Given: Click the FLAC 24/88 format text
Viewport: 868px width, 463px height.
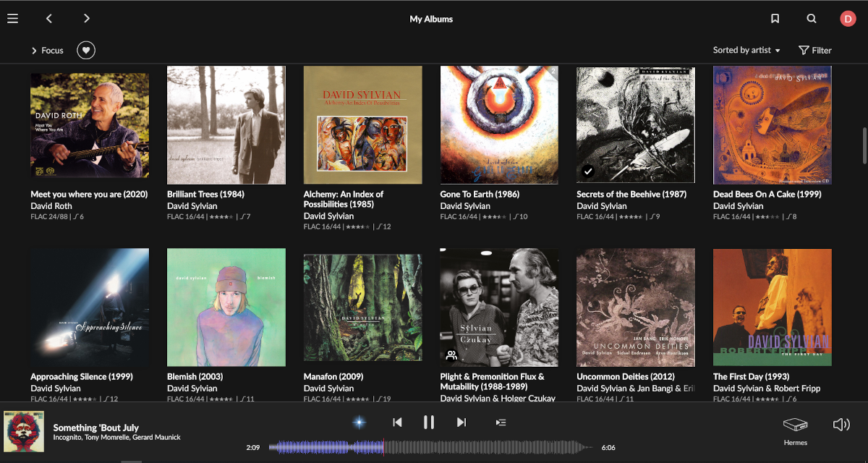Looking at the screenshot, I should coord(48,217).
